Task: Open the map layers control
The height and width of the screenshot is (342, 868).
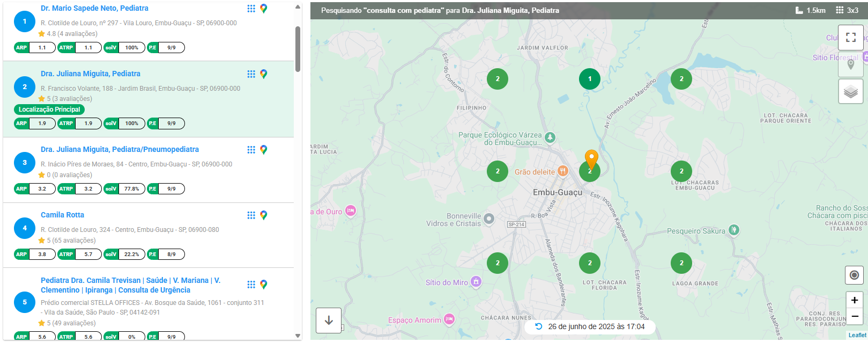Action: 850,92
